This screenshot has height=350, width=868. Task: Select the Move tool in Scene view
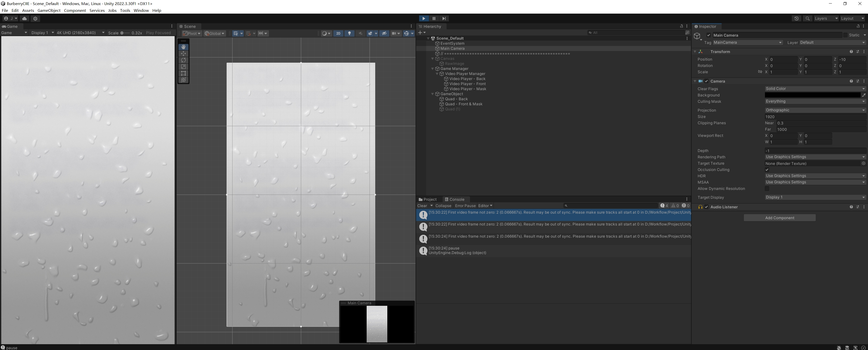(x=183, y=54)
